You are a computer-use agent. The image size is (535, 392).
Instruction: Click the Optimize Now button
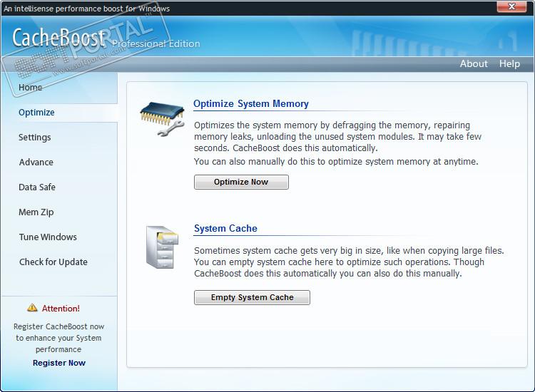(241, 182)
